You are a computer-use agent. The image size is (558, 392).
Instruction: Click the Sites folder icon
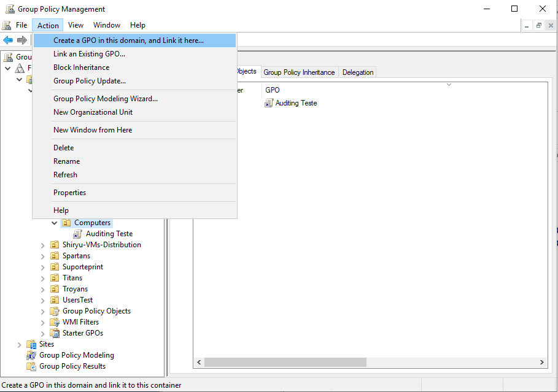click(31, 344)
